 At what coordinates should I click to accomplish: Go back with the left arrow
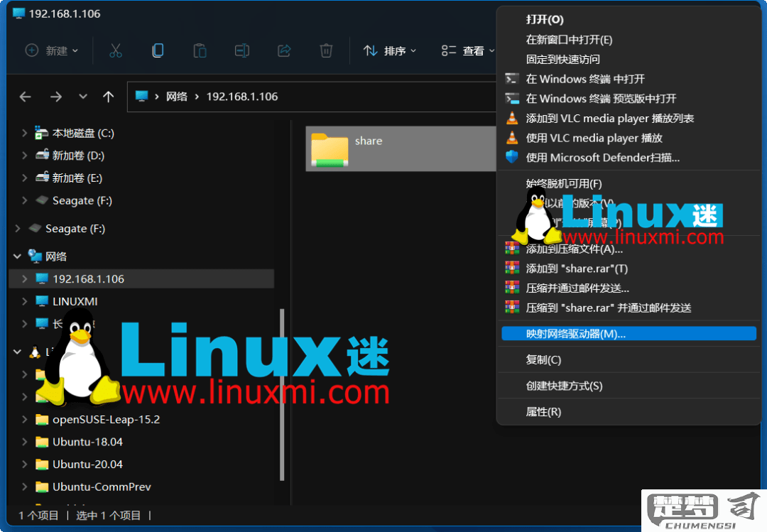[26, 97]
